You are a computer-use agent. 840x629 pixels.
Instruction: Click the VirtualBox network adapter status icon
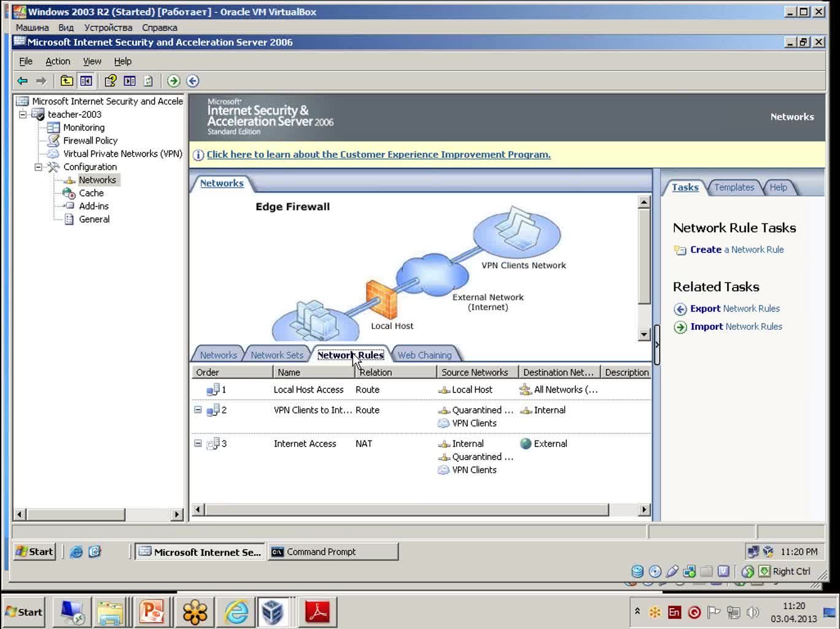(690, 571)
